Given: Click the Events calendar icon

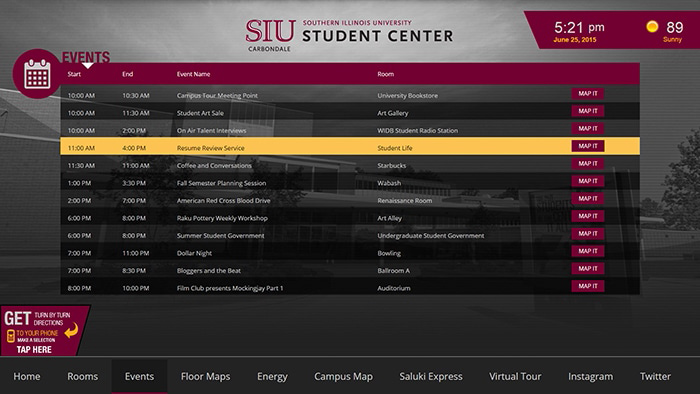Looking at the screenshot, I should pyautogui.click(x=37, y=74).
